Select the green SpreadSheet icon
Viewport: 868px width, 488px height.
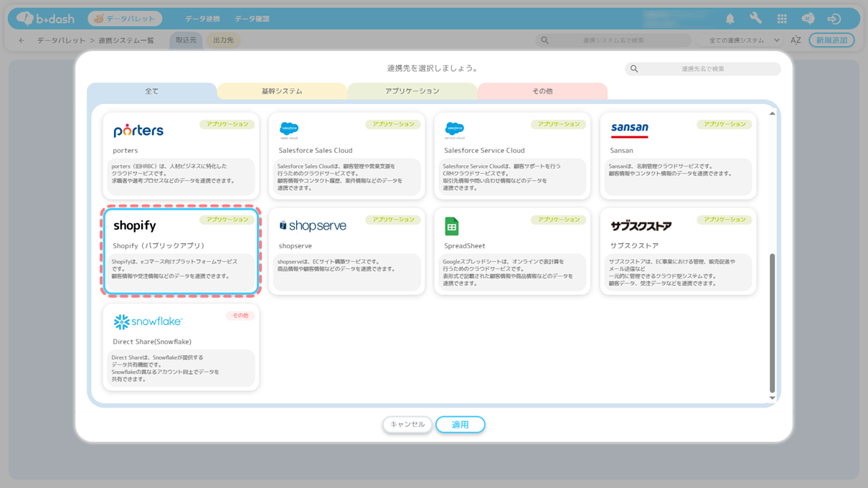coord(452,226)
